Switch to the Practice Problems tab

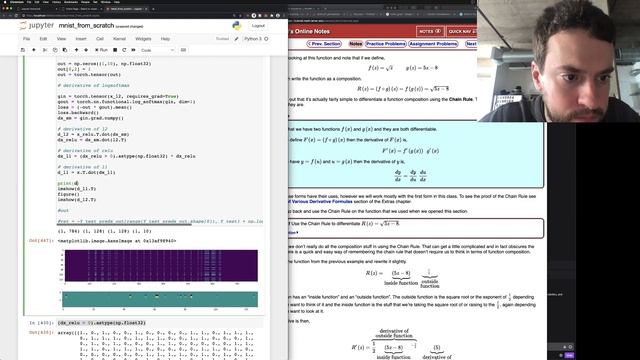pyautogui.click(x=385, y=44)
